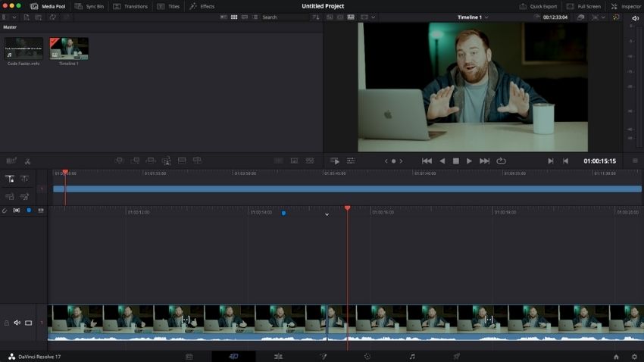Enter Full Screen viewer mode
This screenshot has height=362, width=644.
[583, 6]
